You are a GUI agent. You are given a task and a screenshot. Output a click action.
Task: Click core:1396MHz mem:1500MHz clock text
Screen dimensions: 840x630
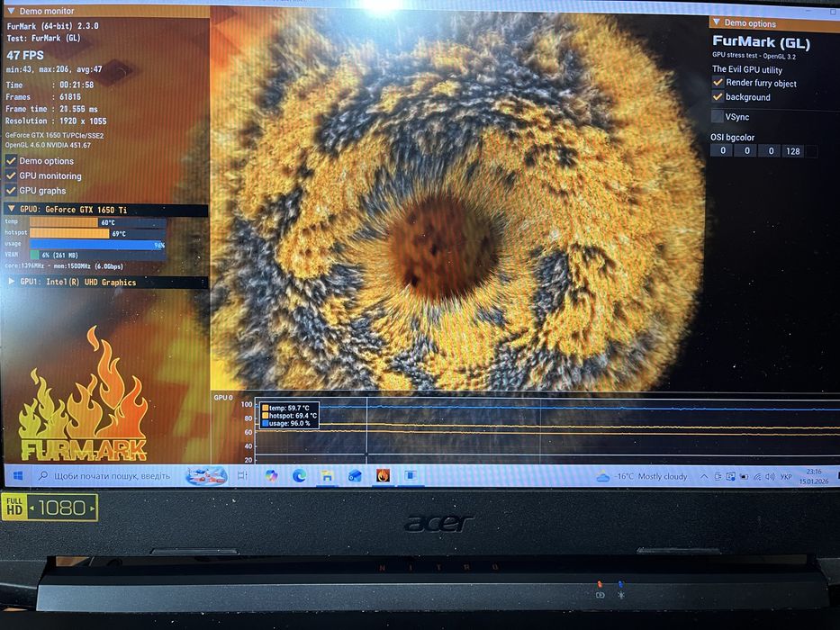(x=64, y=265)
